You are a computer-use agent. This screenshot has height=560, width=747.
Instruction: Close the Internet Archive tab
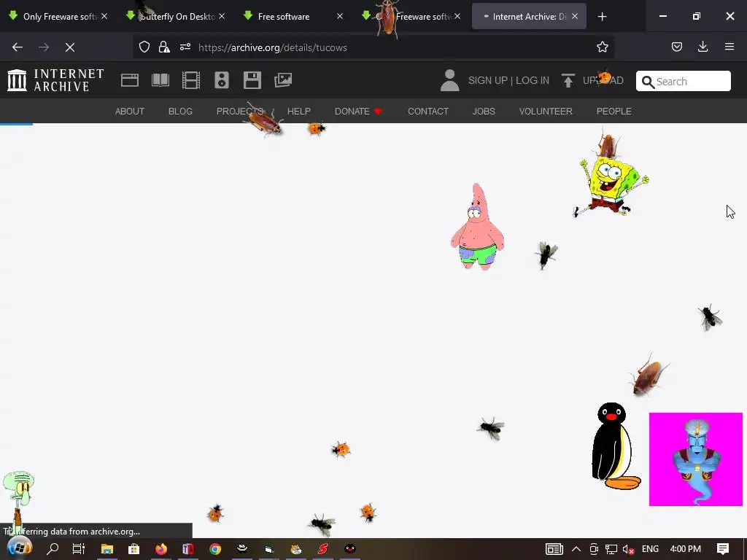[x=575, y=17]
